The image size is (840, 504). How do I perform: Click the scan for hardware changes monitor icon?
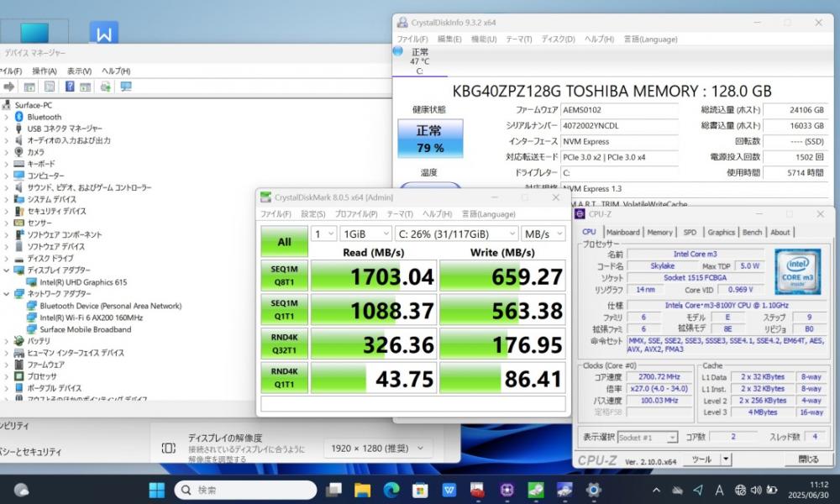pos(126,87)
